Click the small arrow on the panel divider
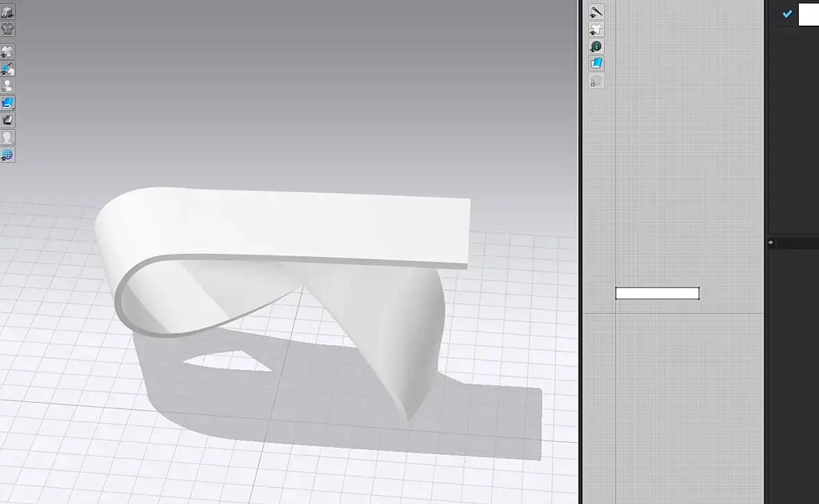819x504 pixels. [x=770, y=242]
